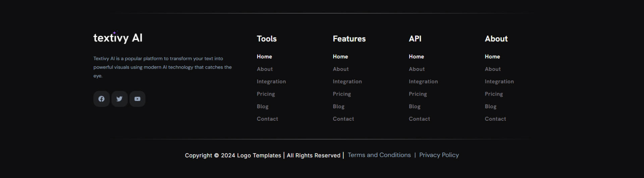Visit Contact in the About column
The width and height of the screenshot is (644, 178).
click(x=495, y=119)
